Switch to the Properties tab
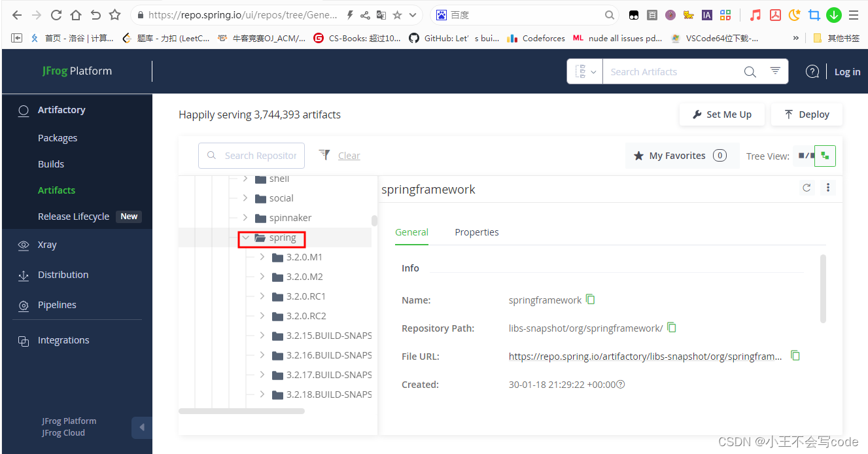The image size is (868, 454). pyautogui.click(x=477, y=232)
